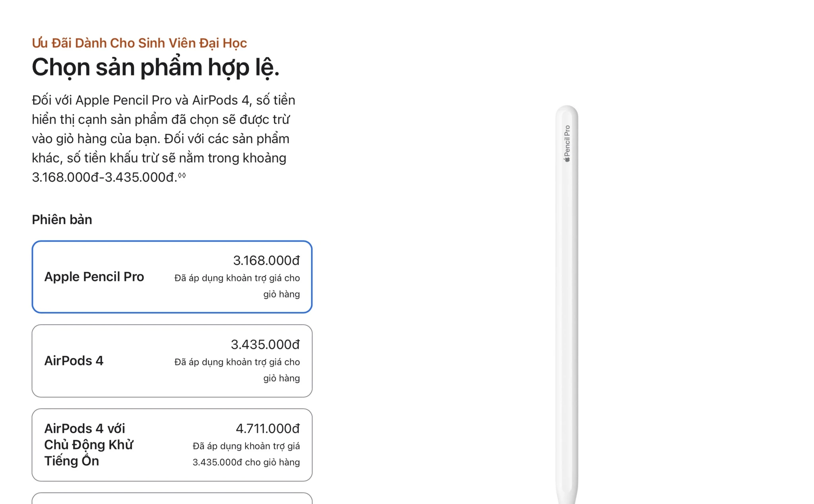This screenshot has height=504, width=814.
Task: Select AirPods 4 với Chủ Động Khử Tiếng Ồn
Action: tap(172, 445)
